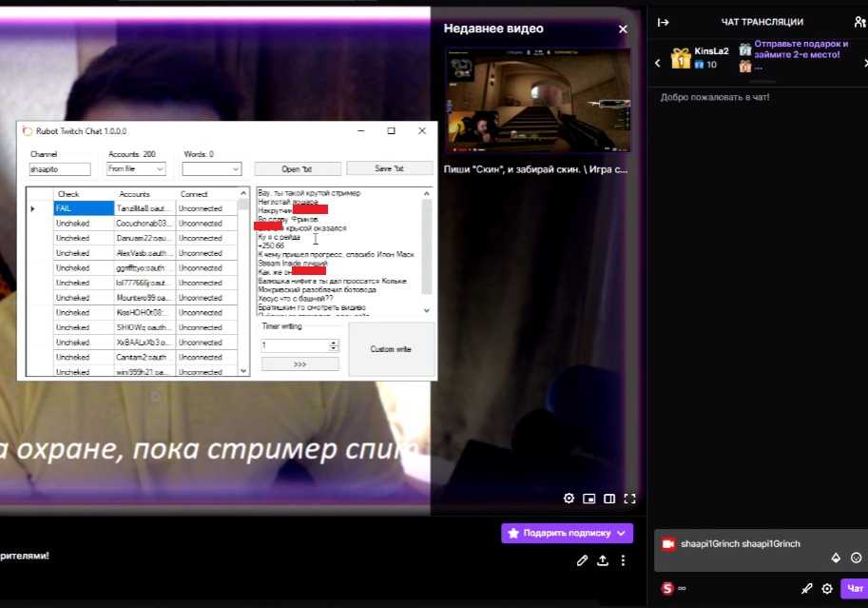The width and height of the screenshot is (868, 608).
Task: Click the share upload icon below the stream
Action: tap(603, 560)
